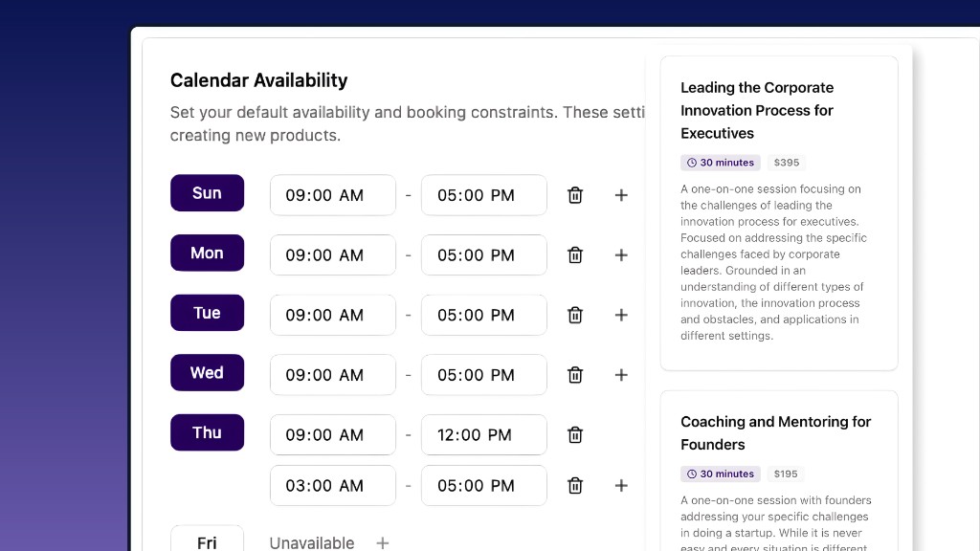Screen dimensions: 980x551
Task: Toggle Wed availability off
Action: point(207,373)
